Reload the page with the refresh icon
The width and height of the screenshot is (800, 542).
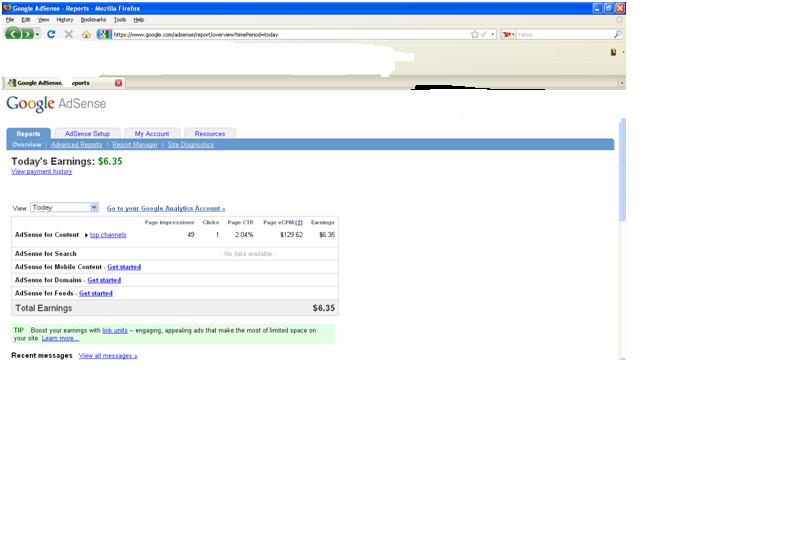[51, 34]
